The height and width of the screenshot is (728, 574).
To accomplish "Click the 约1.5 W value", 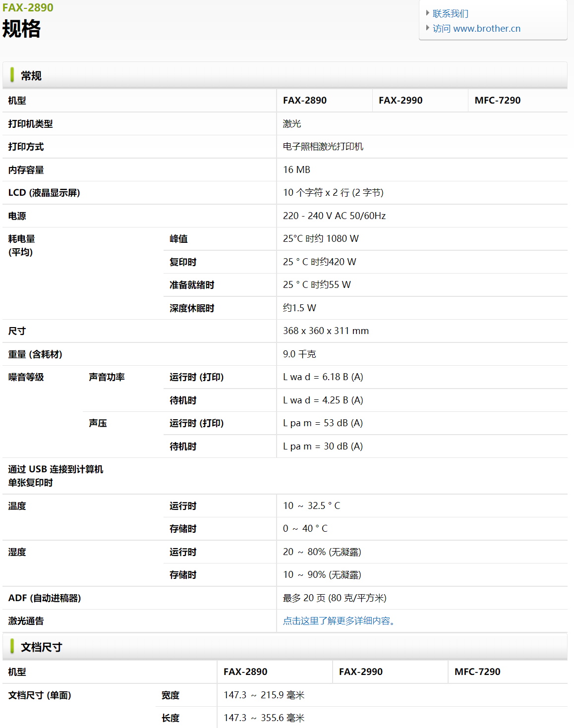I will [x=299, y=308].
